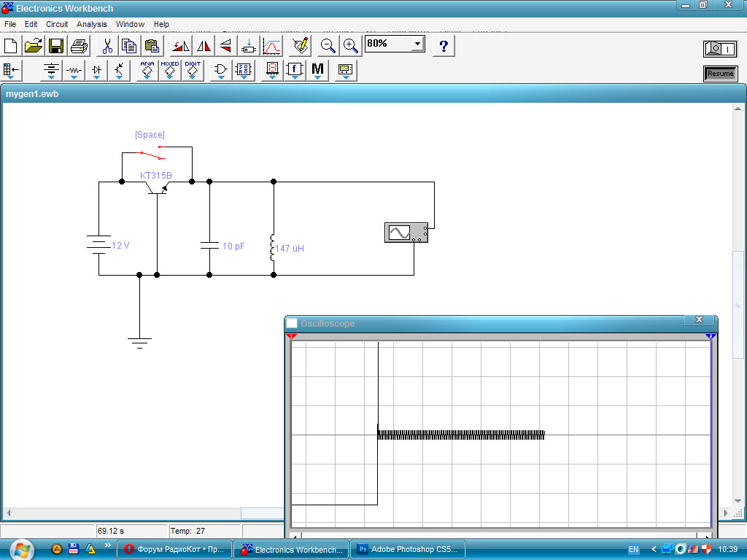747x560 pixels.
Task: Click the Flip Horizontal icon
Action: coord(204,46)
